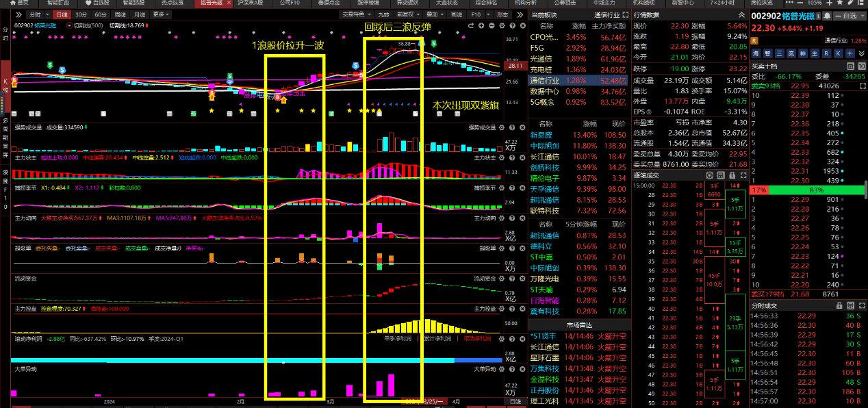Viewport: 868px width, 408px height.
Task: Open the 神 quick-function icon
Action: tap(804, 53)
